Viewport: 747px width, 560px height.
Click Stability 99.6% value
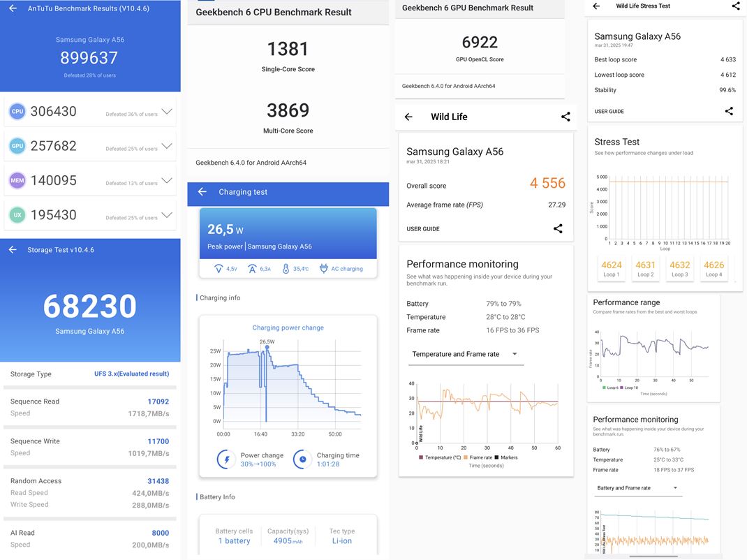pos(727,90)
